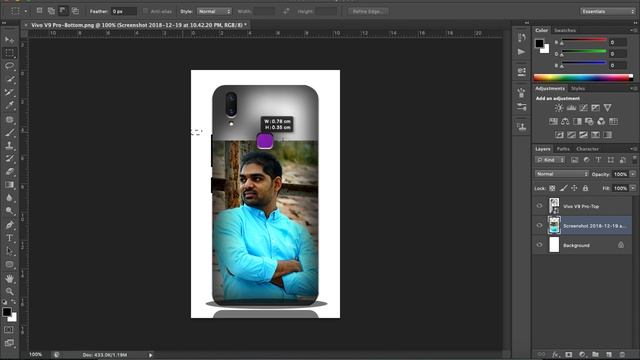
Task: Toggle lock all
Action: (585, 188)
